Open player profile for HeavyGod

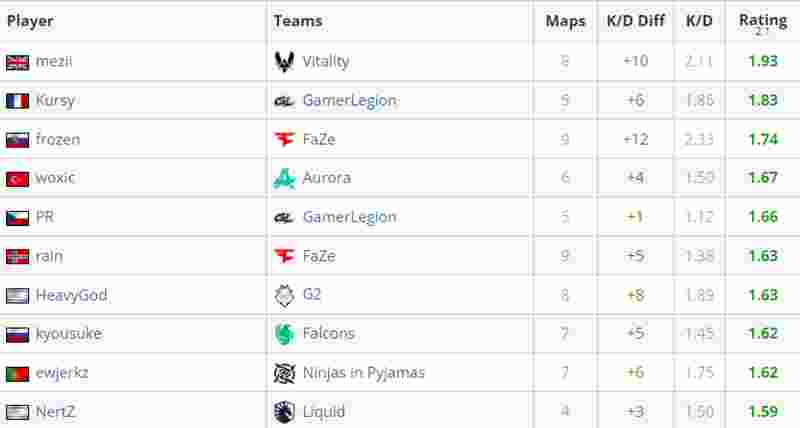pos(71,295)
